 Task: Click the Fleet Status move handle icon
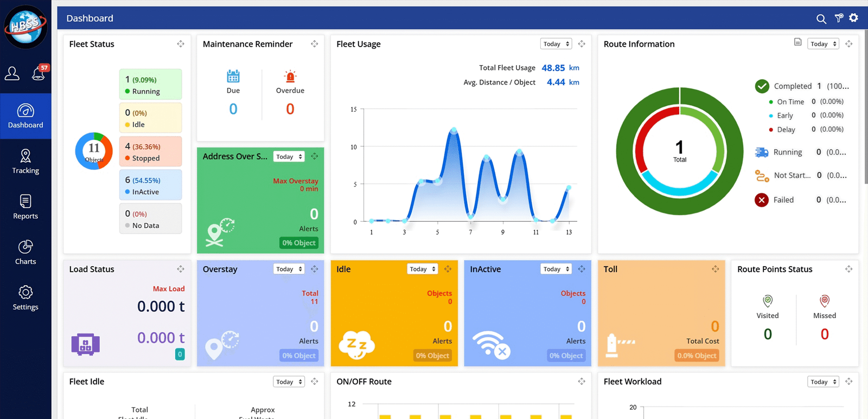click(181, 44)
